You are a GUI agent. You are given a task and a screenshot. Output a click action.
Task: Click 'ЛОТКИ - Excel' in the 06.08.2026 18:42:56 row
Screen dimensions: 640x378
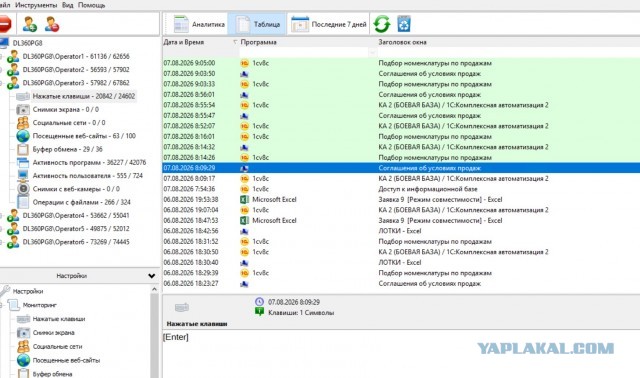400,231
